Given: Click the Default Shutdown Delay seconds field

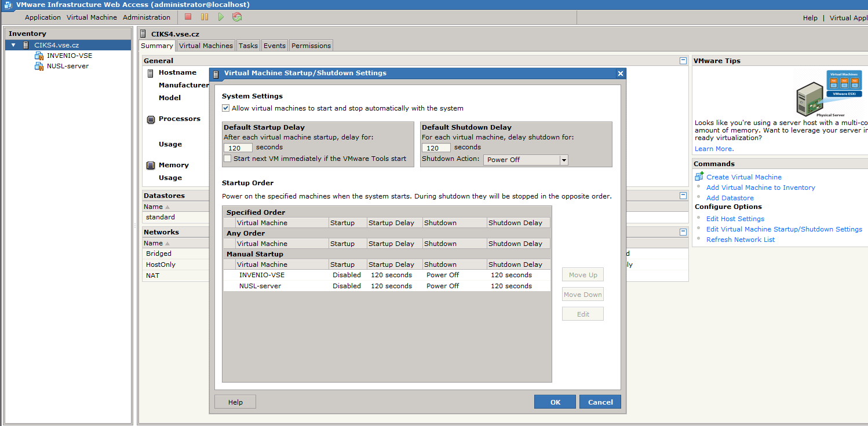Looking at the screenshot, I should [x=436, y=148].
